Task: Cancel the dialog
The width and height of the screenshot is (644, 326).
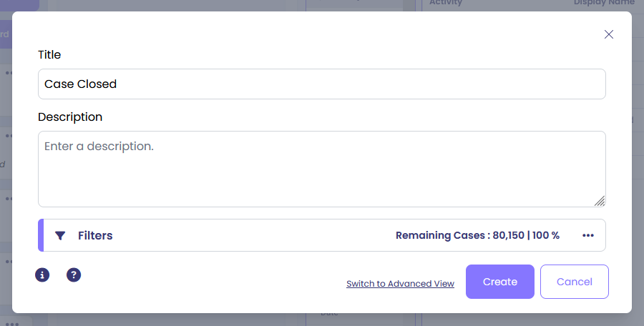Action: coord(574,282)
